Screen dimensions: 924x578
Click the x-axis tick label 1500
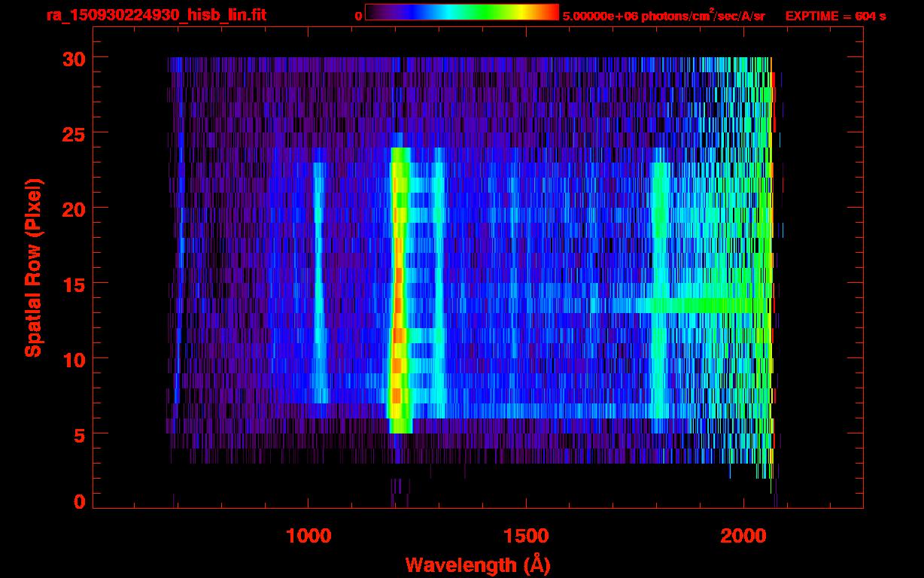click(x=525, y=536)
